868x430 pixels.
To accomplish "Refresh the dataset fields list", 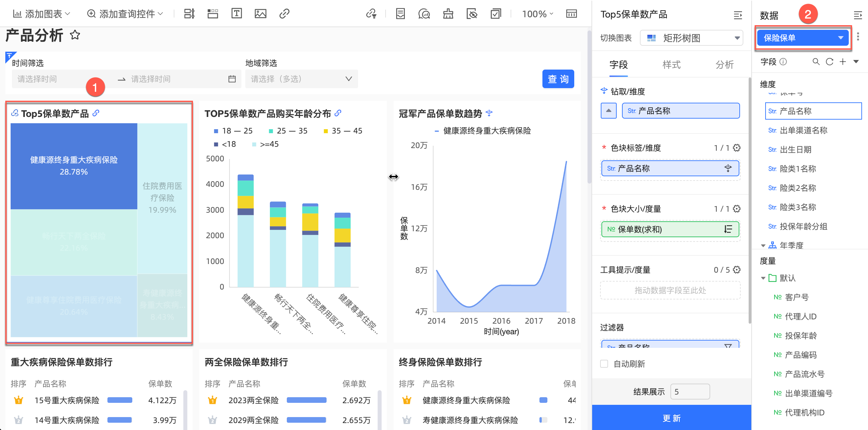I will pyautogui.click(x=829, y=62).
